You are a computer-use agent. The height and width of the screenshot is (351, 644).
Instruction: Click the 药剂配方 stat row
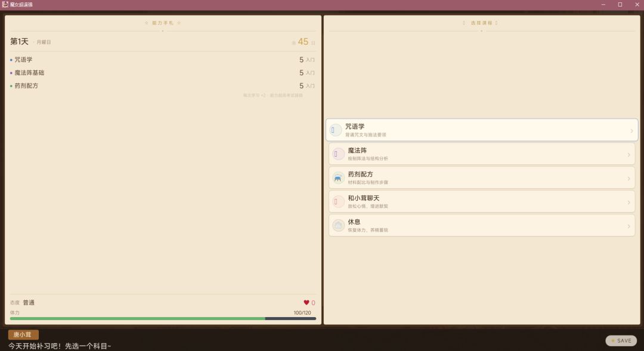coord(163,86)
